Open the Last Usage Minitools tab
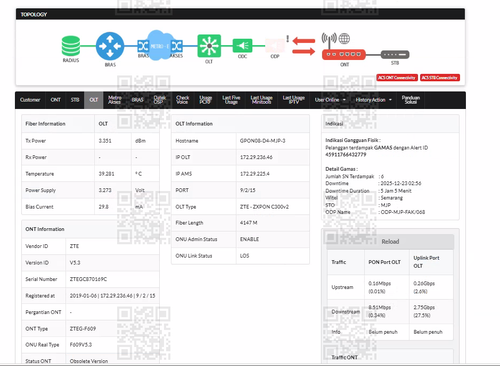This screenshot has width=500, height=366. 261,100
